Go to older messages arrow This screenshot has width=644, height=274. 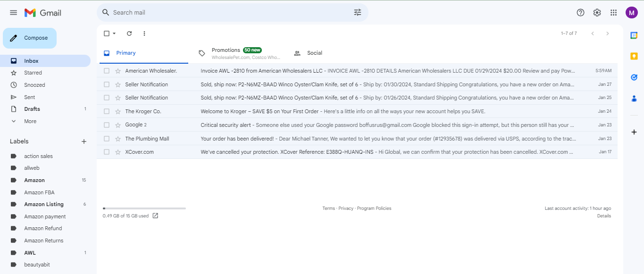click(608, 33)
